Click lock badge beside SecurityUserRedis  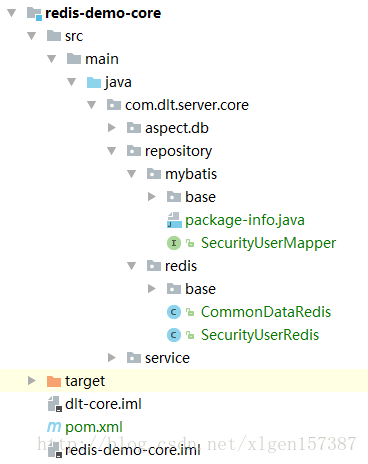[190, 335]
